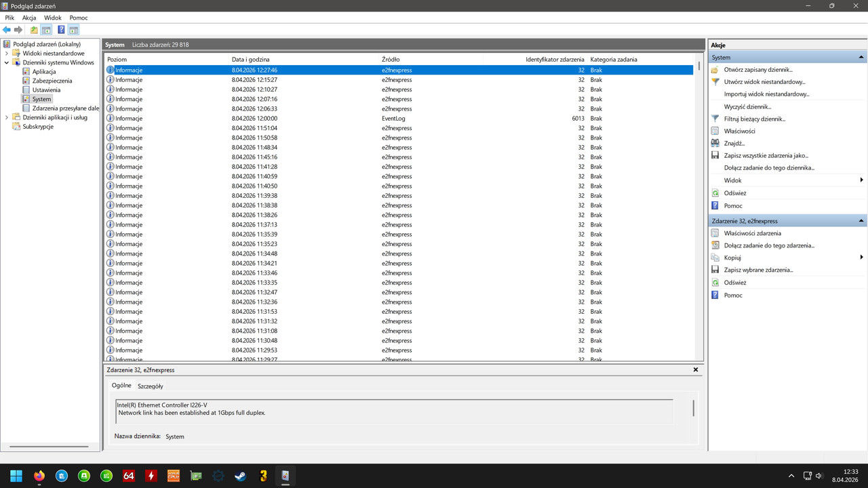Collapse the System actions section header arrow

[x=861, y=58]
